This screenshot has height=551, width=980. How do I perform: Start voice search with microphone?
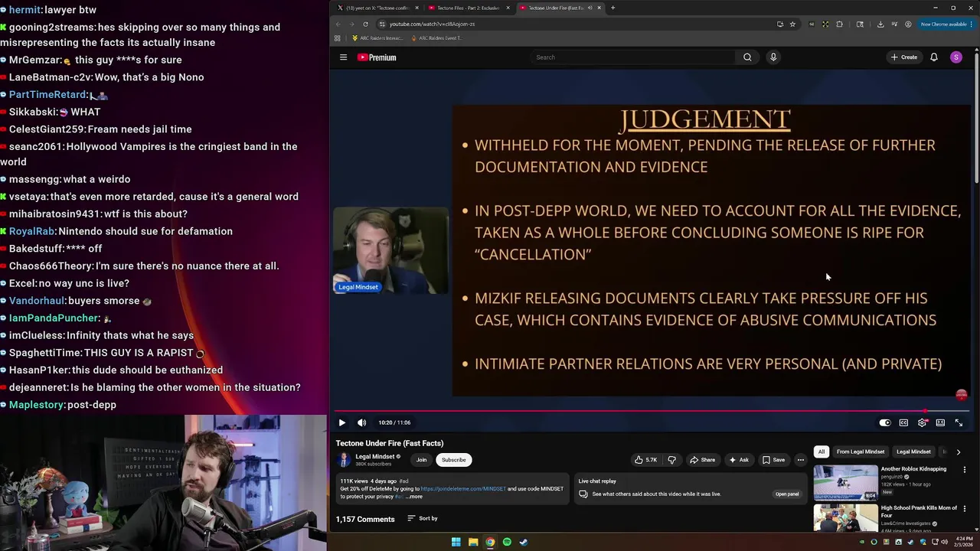tap(773, 57)
